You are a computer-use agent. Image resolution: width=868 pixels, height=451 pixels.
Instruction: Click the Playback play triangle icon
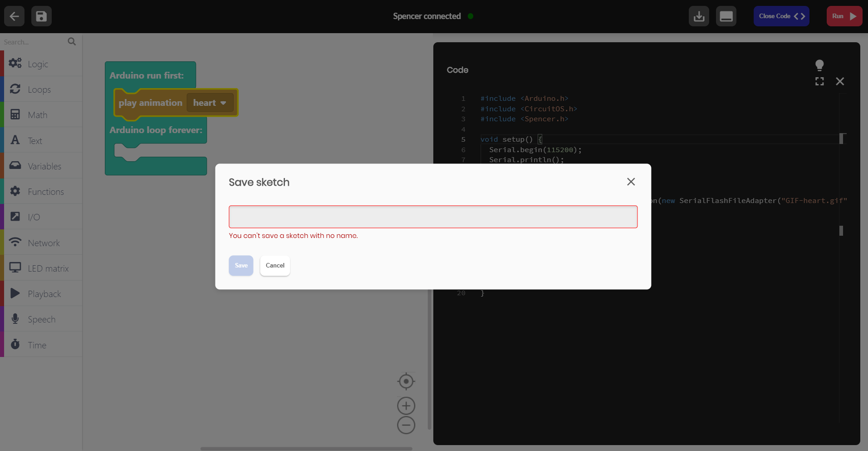(15, 293)
